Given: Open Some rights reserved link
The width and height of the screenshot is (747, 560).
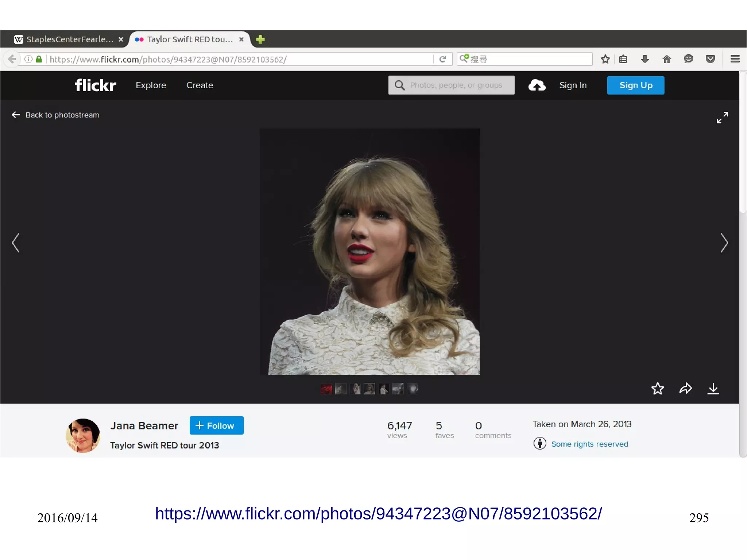Looking at the screenshot, I should (589, 444).
